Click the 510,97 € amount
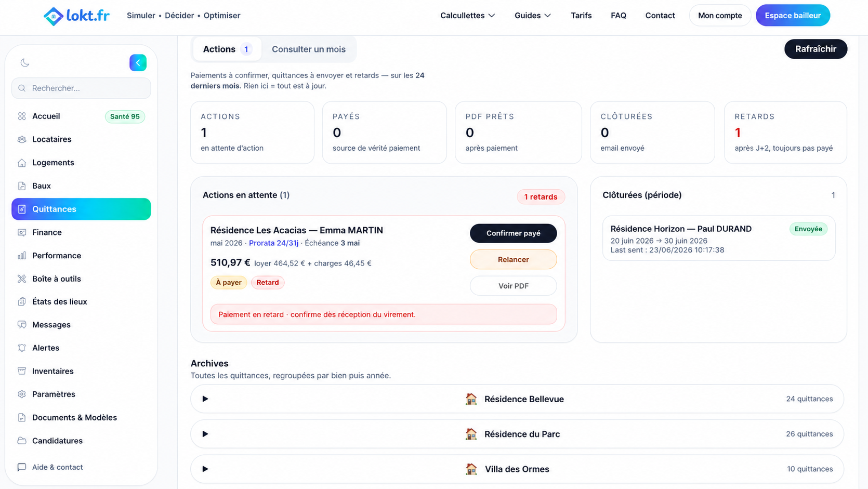 point(230,263)
